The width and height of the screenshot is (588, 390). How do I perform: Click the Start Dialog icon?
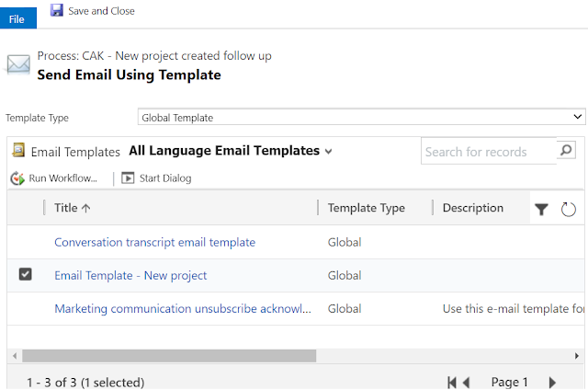coord(128,178)
